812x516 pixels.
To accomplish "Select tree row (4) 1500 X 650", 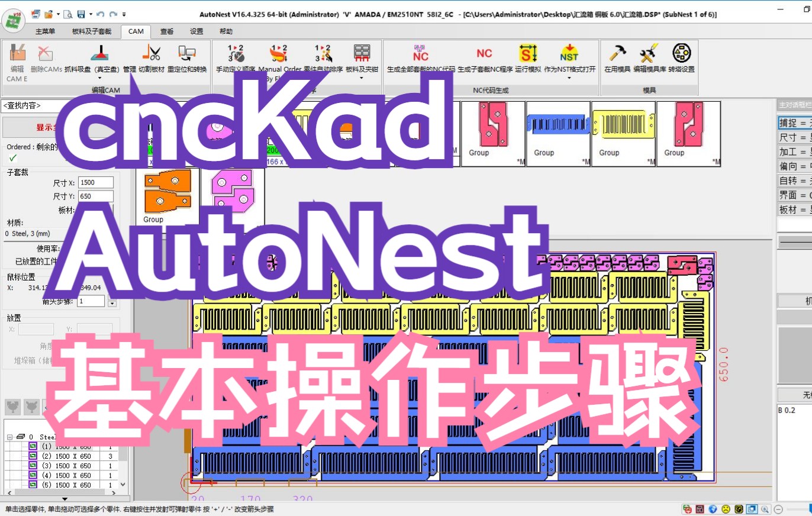I will click(66, 475).
